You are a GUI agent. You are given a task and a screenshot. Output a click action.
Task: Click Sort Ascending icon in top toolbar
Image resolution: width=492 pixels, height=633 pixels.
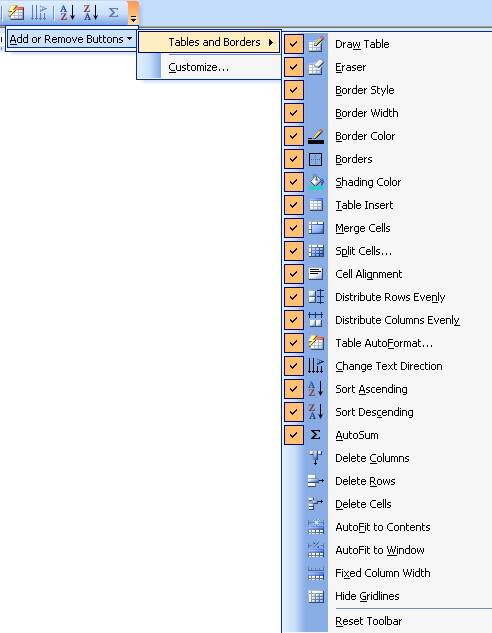[x=67, y=13]
